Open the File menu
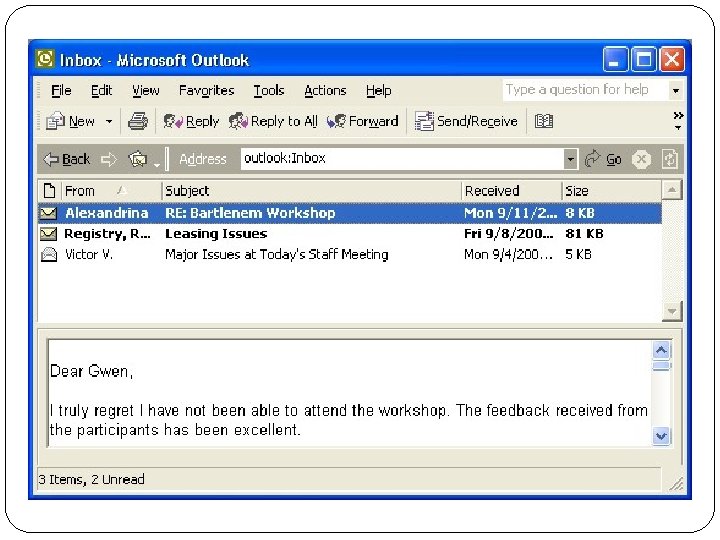Viewport: 720px width, 540px height. (x=61, y=90)
